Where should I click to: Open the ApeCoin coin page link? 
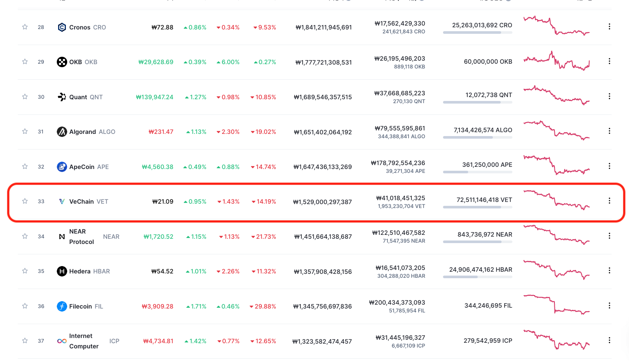click(83, 167)
